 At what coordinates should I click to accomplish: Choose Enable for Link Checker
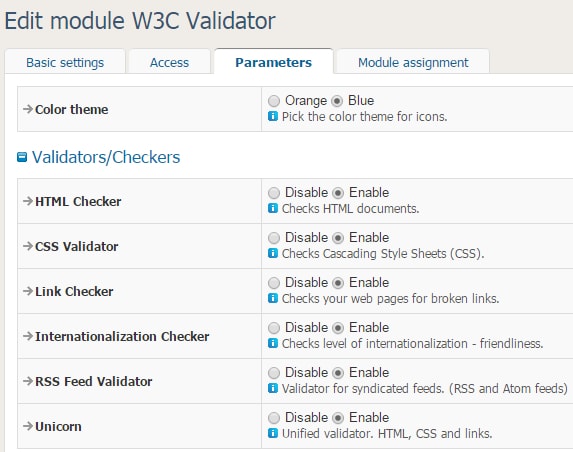tap(338, 283)
